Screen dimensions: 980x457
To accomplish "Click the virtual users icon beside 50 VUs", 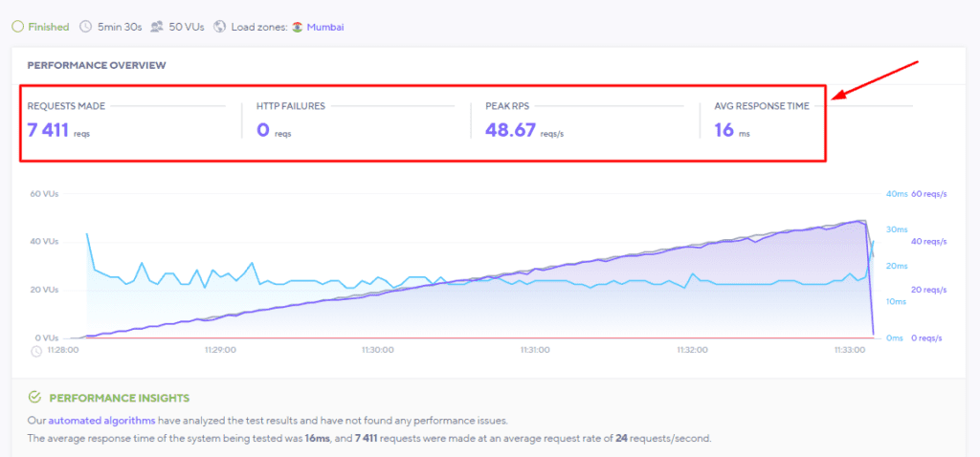I will coord(157,27).
